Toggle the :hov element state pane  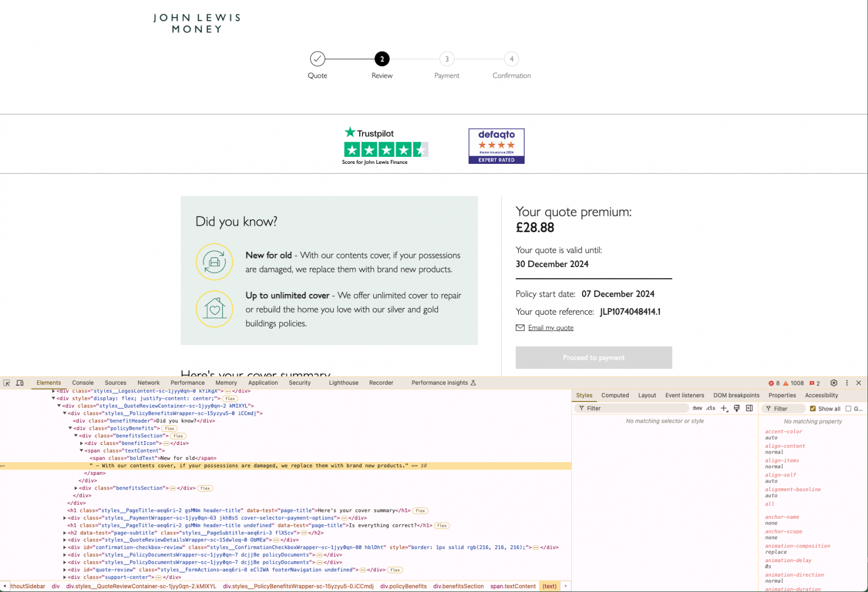697,408
